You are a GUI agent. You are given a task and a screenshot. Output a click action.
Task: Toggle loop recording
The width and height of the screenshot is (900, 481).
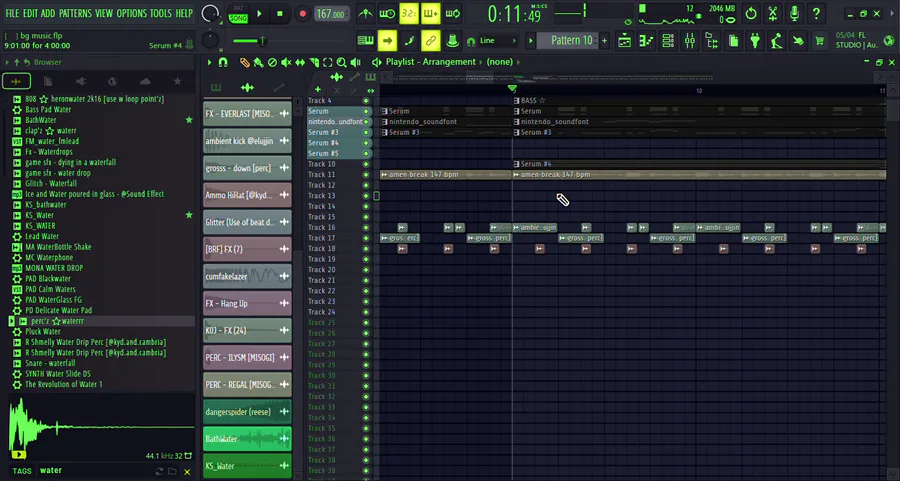coord(452,14)
